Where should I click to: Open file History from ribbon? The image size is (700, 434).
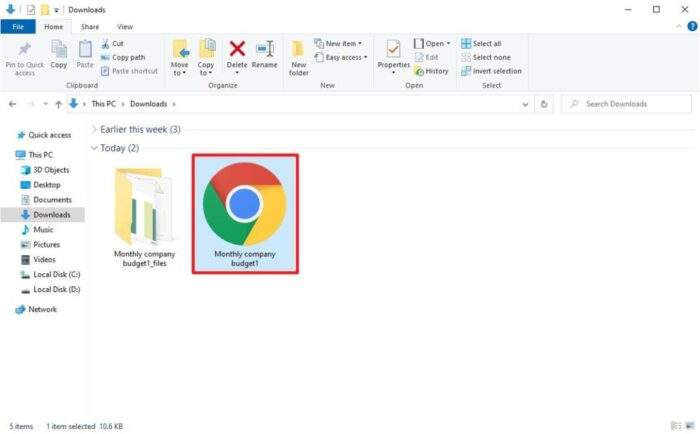[x=431, y=71]
